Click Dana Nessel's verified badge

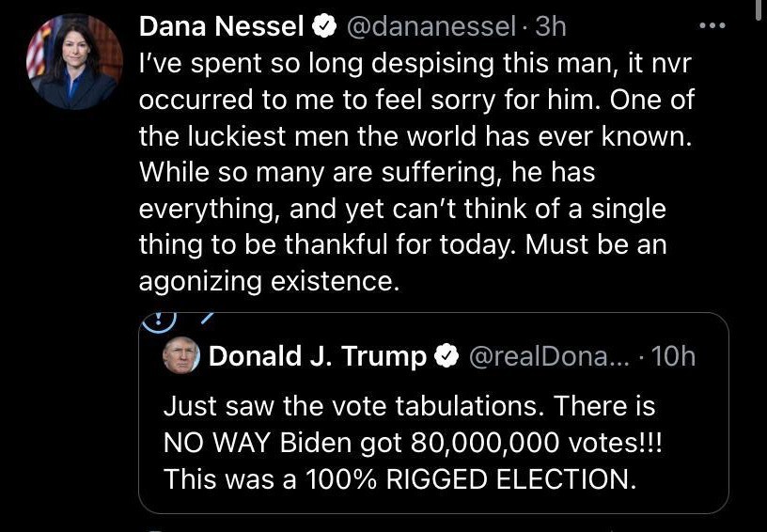point(325,27)
